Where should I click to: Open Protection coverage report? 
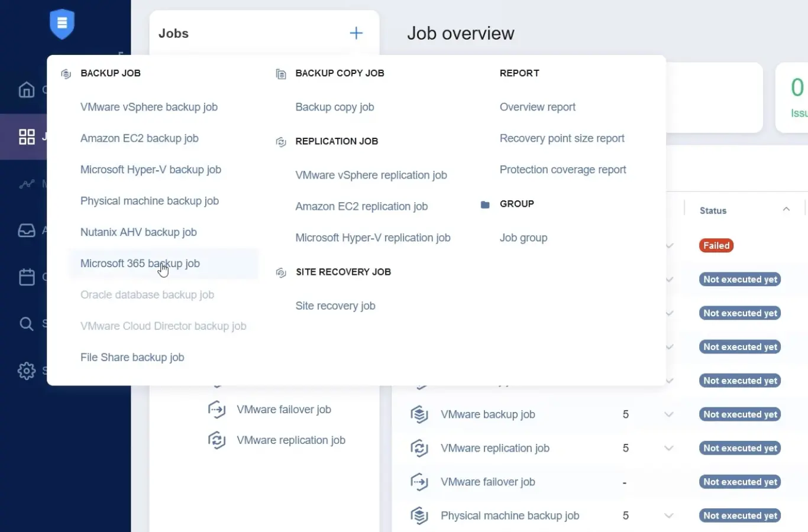(563, 170)
